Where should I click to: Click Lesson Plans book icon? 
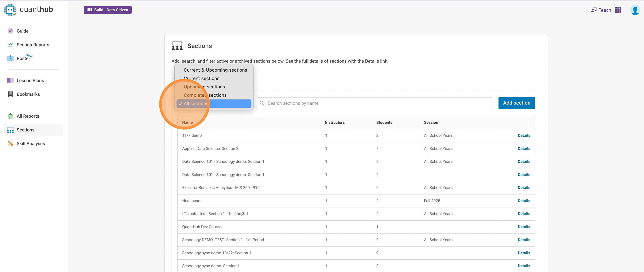pos(10,80)
